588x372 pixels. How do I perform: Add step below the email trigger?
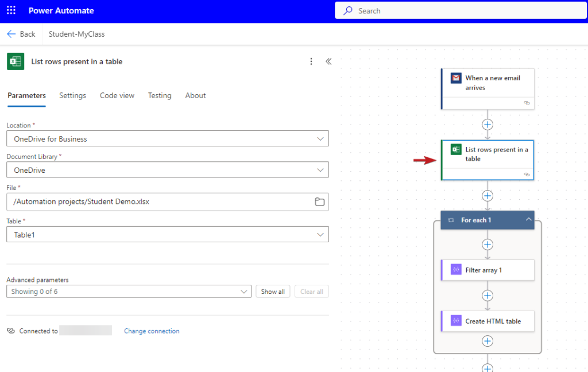pyautogui.click(x=488, y=125)
